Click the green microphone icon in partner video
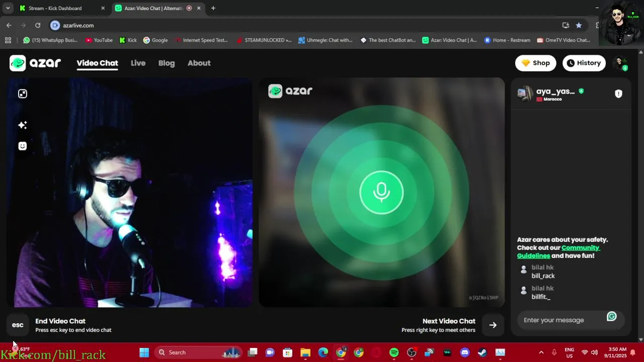Screen dimensions: 644x362 point(381,192)
